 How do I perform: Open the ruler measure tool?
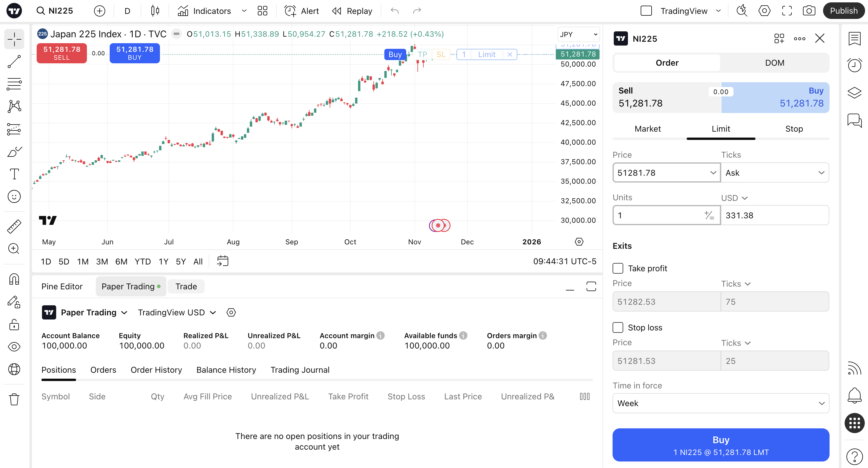coord(14,226)
